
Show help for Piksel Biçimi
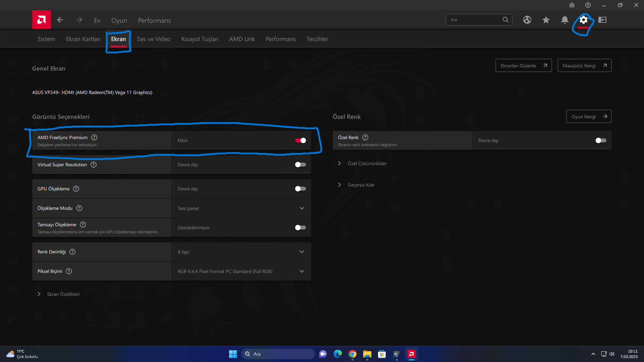pyautogui.click(x=69, y=271)
